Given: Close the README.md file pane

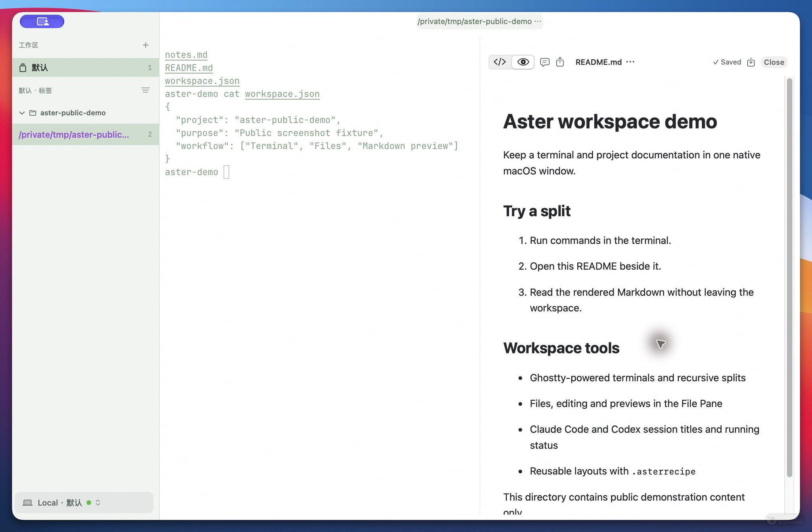Looking at the screenshot, I should (774, 62).
